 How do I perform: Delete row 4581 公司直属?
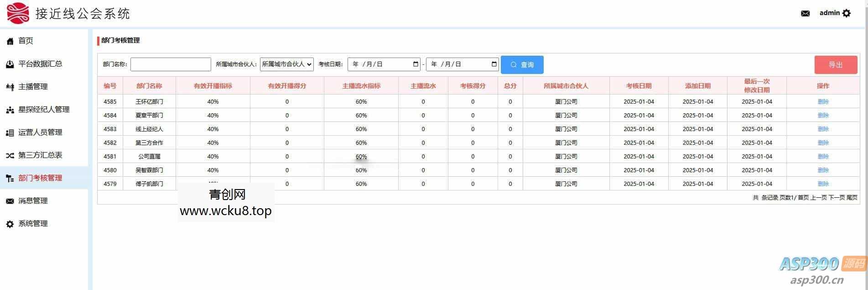tap(823, 156)
